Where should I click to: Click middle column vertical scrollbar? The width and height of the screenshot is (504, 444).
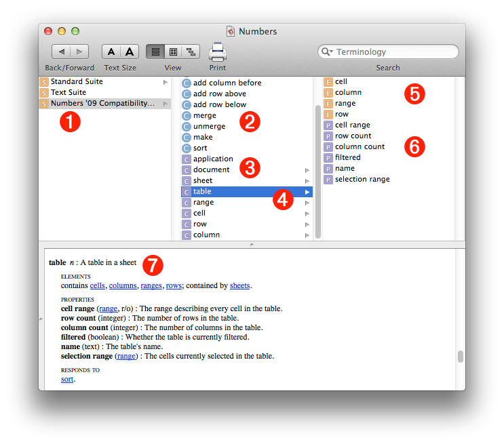coord(318,172)
